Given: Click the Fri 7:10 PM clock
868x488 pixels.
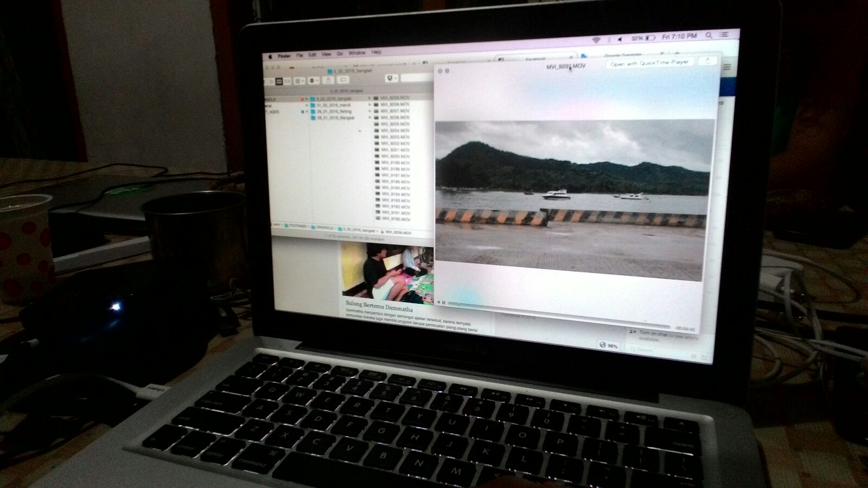Looking at the screenshot, I should point(679,36).
